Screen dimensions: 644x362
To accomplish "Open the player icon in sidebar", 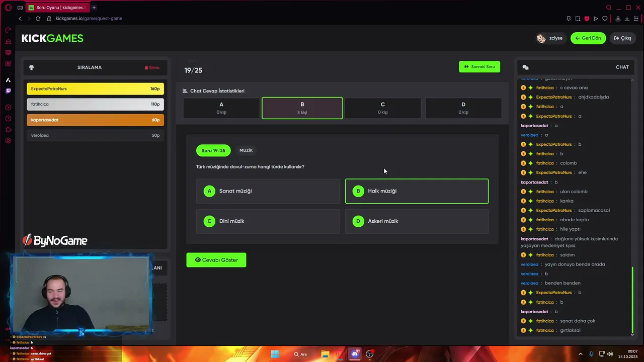I will click(8, 108).
